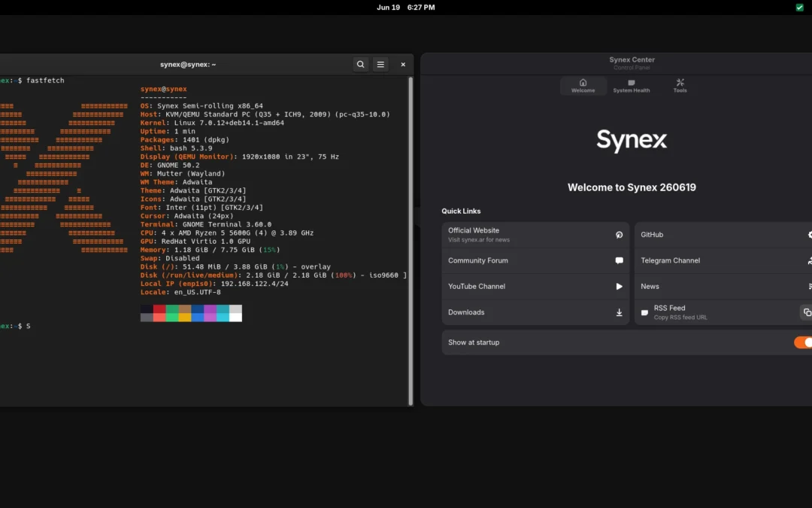This screenshot has width=812, height=508.
Task: Click the "Uptime: 1 min" line
Action: coord(168,131)
